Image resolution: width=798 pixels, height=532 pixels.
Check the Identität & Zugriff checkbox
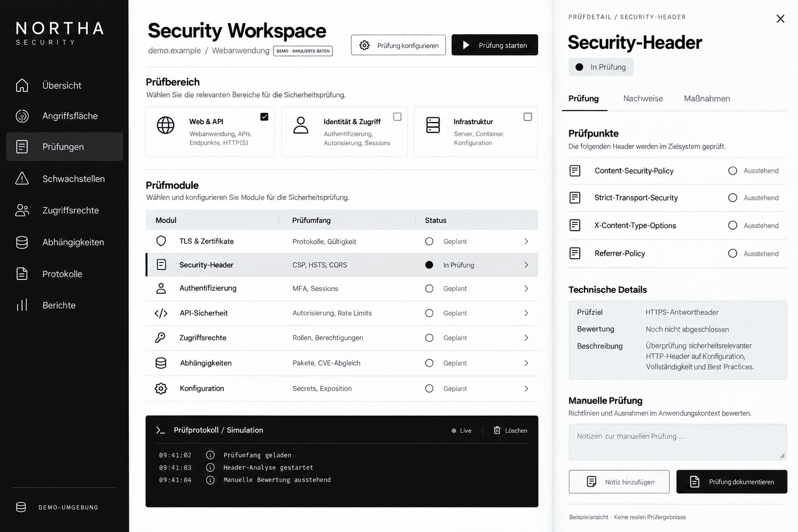pos(397,117)
